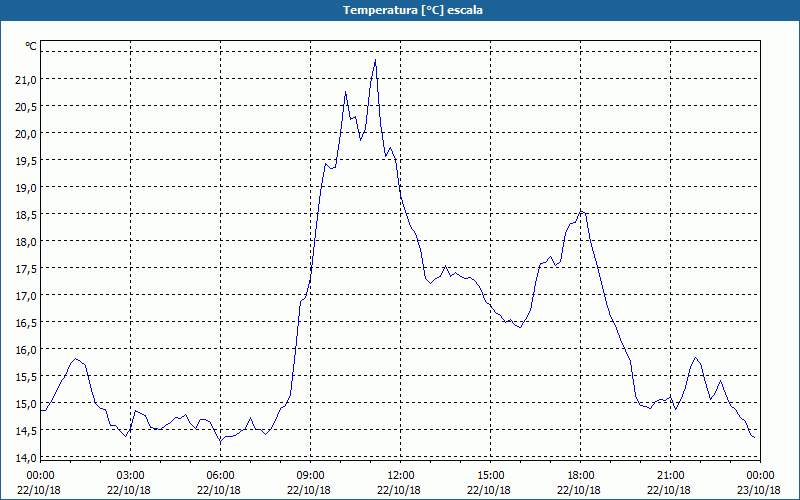
Task: Click the 12:00 time axis label
Action: coord(401,475)
